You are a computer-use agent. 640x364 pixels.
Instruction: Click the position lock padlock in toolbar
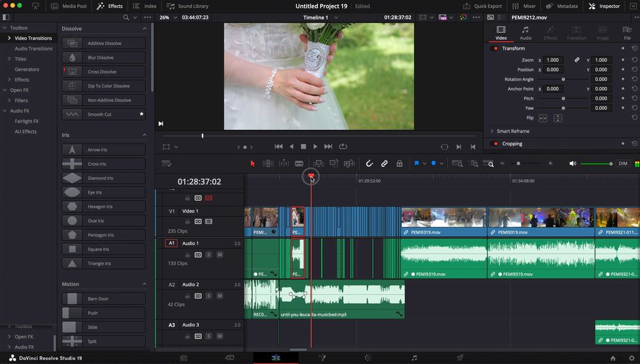click(400, 164)
